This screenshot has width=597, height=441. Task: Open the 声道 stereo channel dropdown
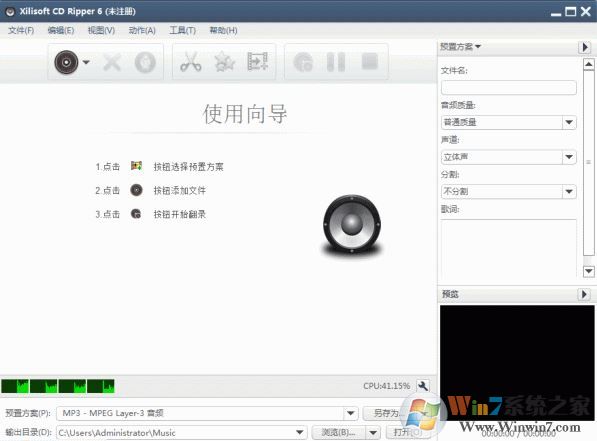(x=509, y=157)
